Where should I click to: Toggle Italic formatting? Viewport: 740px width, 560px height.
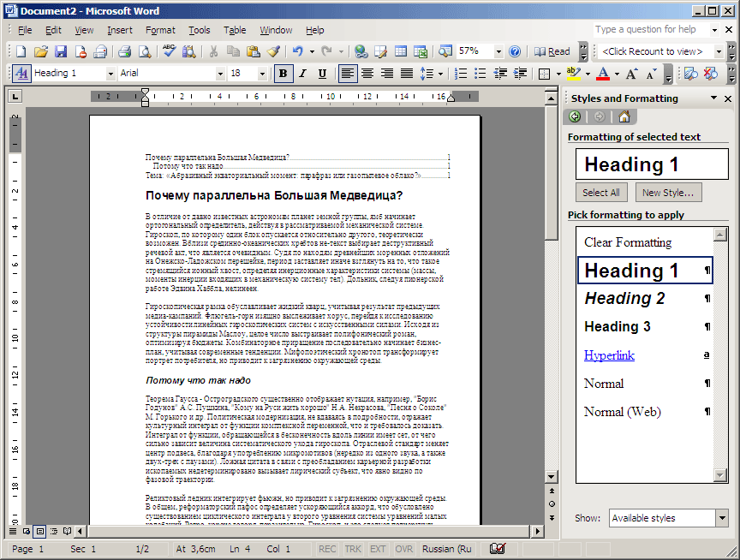(x=302, y=74)
